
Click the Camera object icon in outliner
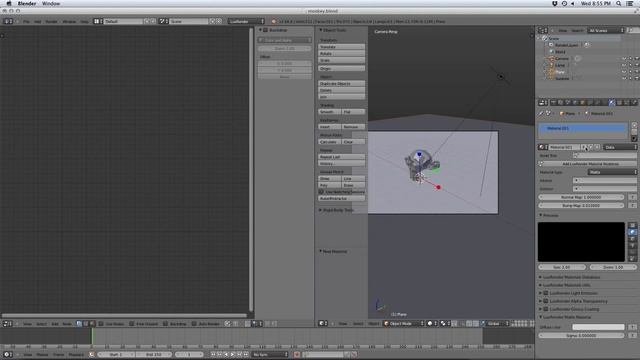[551, 58]
